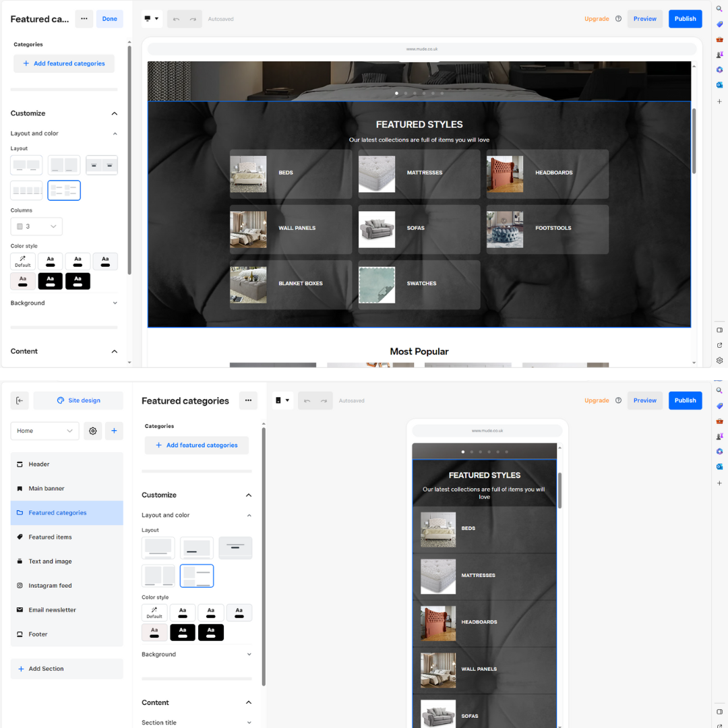This screenshot has height=728, width=728.
Task: Open page settings gear beside the Home selector
Action: [92, 431]
